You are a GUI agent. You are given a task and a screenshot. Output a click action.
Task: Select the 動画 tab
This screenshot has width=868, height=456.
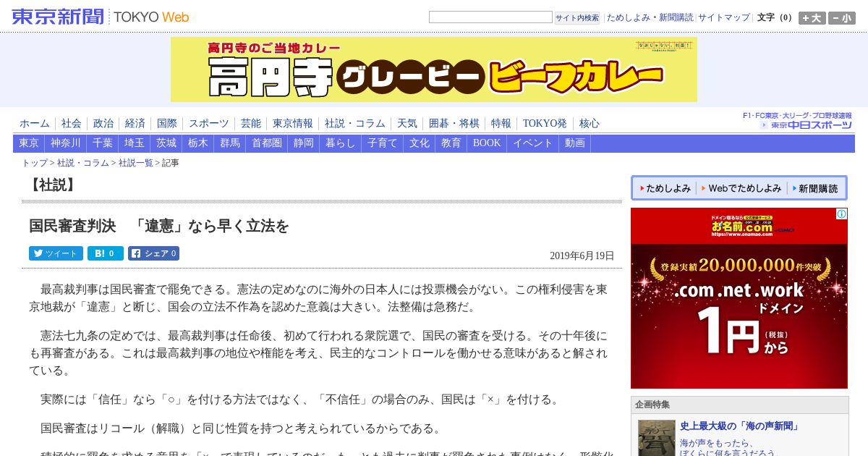pyautogui.click(x=575, y=143)
